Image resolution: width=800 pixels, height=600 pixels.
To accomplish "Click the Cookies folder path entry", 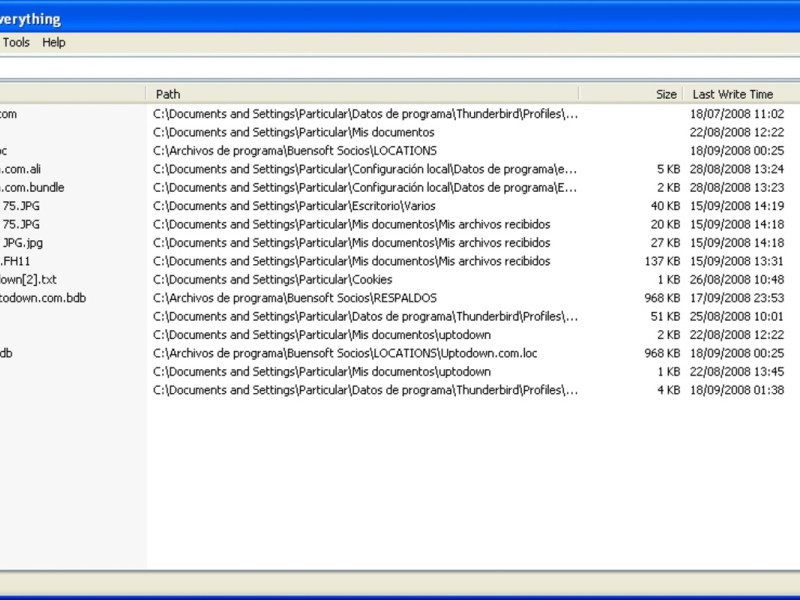I will (x=272, y=280).
